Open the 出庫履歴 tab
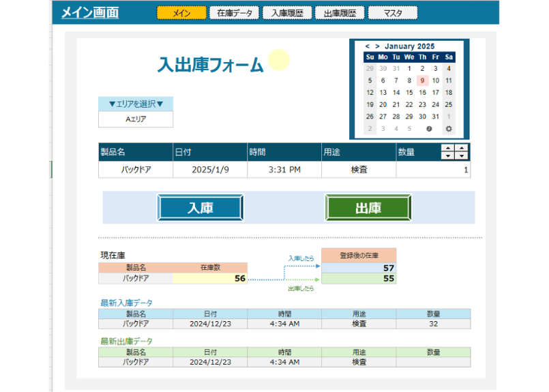 pos(340,14)
